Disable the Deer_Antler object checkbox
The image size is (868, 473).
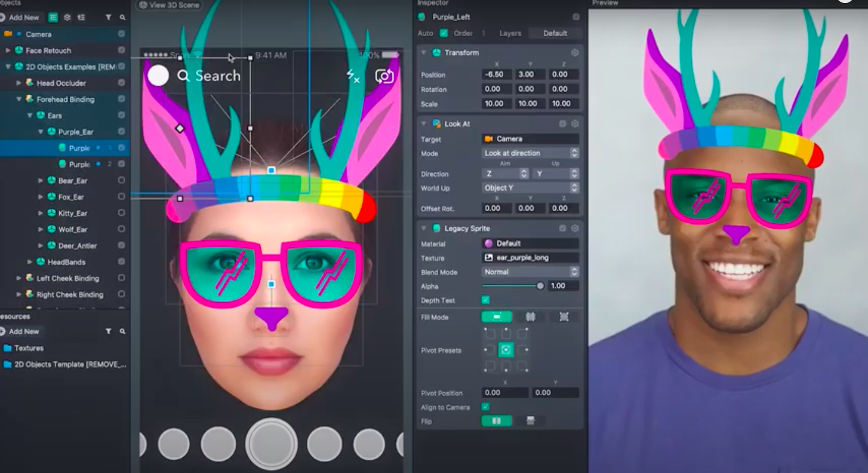coord(122,246)
